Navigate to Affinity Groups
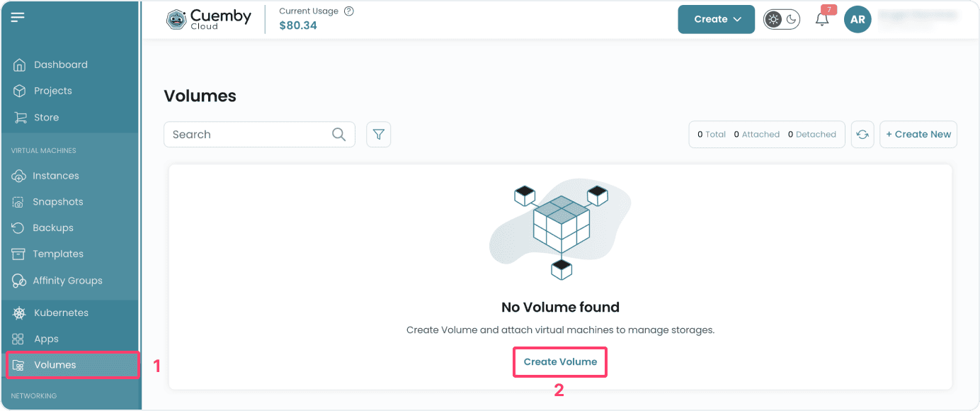 pyautogui.click(x=67, y=281)
